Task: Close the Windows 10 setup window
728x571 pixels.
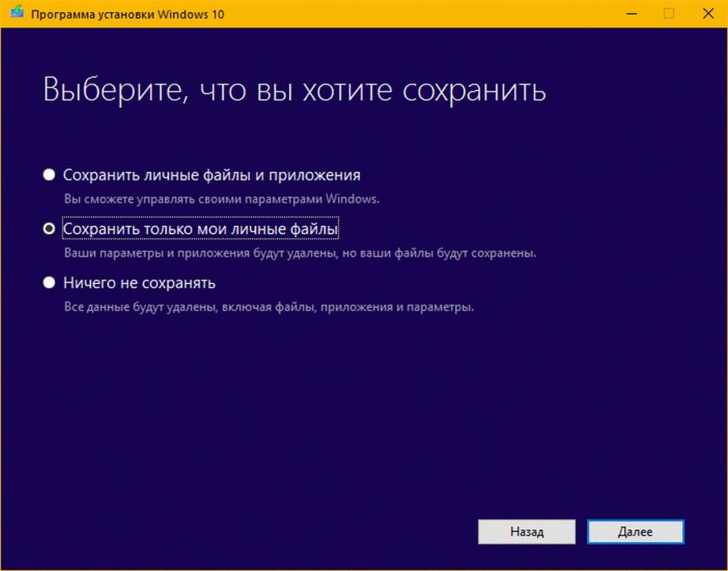Action: [708, 14]
